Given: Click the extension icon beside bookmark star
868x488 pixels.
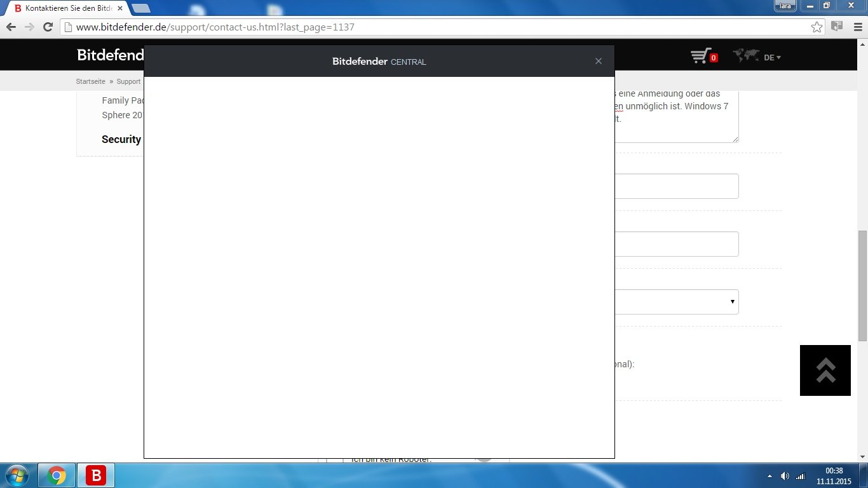Looking at the screenshot, I should tap(837, 27).
